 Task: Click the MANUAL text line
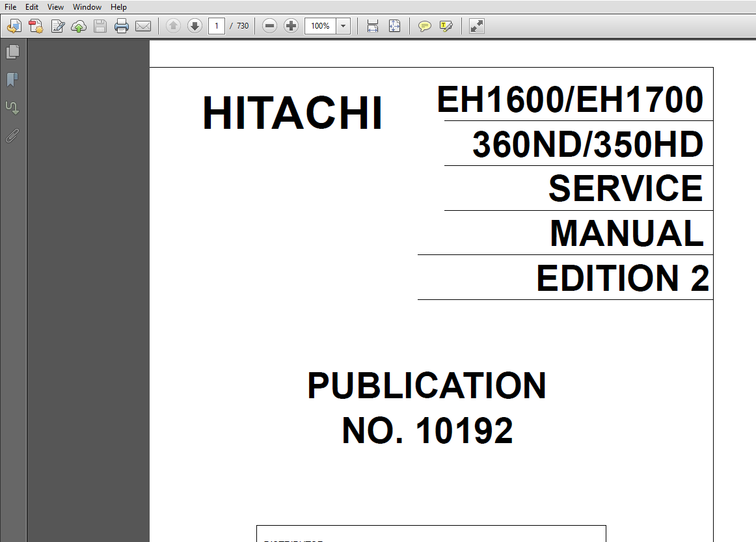627,234
